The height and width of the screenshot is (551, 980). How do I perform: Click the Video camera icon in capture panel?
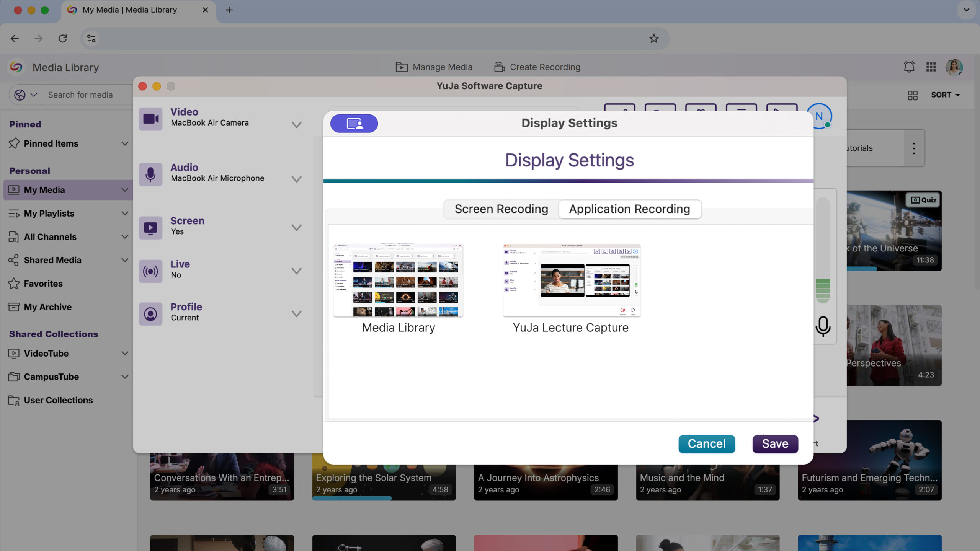point(150,119)
